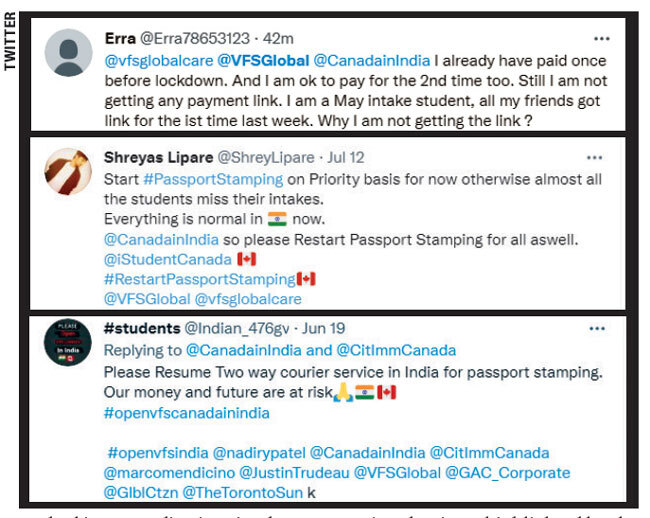Image resolution: width=650 pixels, height=518 pixels.
Task: Click the @vfsglobalcare mention in Erra's tweet
Action: [159, 61]
